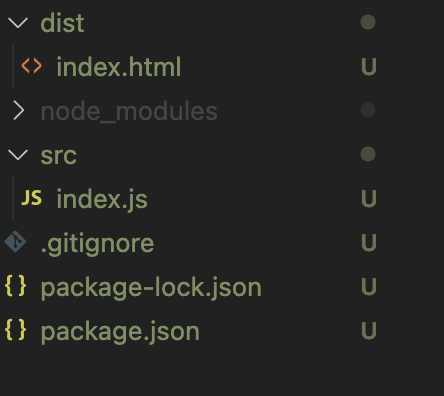Select the node_modules folder label
Image resolution: width=444 pixels, height=396 pixels.
coord(129,111)
